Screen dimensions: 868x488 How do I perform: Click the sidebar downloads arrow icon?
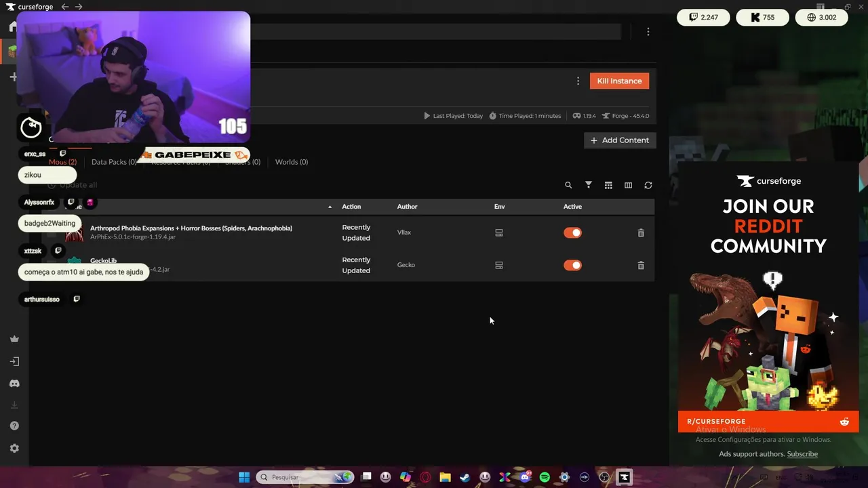coord(14,405)
